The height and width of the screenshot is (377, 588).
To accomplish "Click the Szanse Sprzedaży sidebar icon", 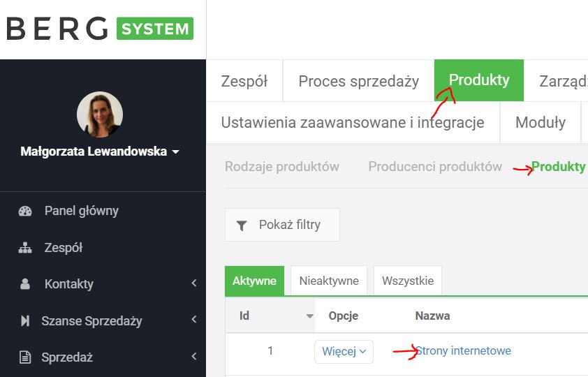I will pos(25,321).
